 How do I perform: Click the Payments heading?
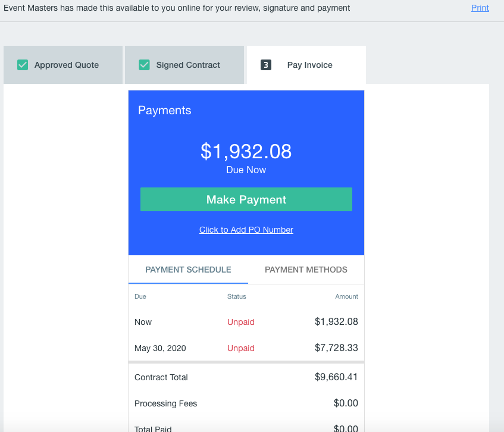point(165,110)
